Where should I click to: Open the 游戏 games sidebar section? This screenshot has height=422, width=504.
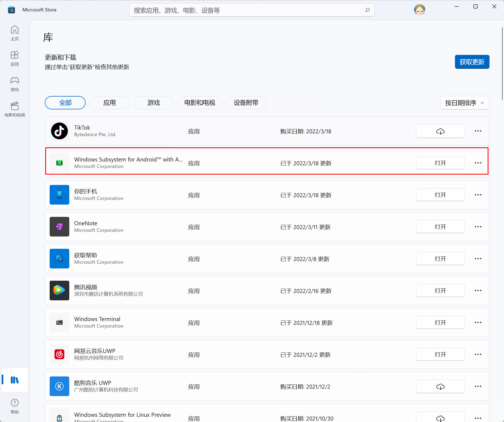[x=15, y=84]
